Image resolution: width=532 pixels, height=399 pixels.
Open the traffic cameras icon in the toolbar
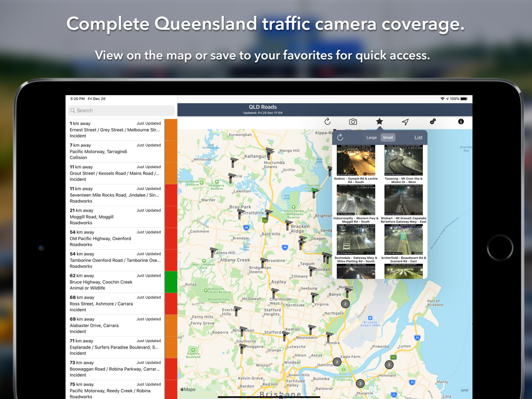(x=353, y=121)
